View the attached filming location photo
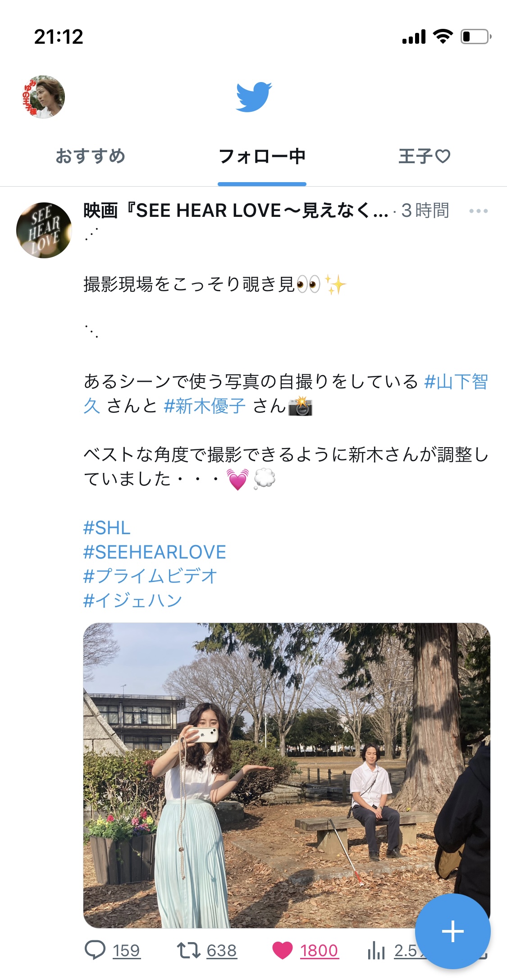Screen dimensions: 507x980 [x=287, y=775]
